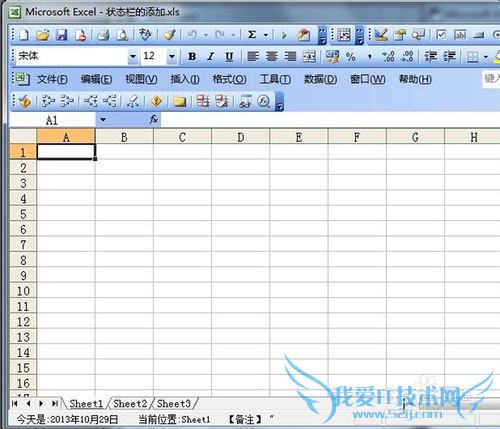The height and width of the screenshot is (429, 500).
Task: Open the 格式(O) menu
Action: (x=229, y=79)
